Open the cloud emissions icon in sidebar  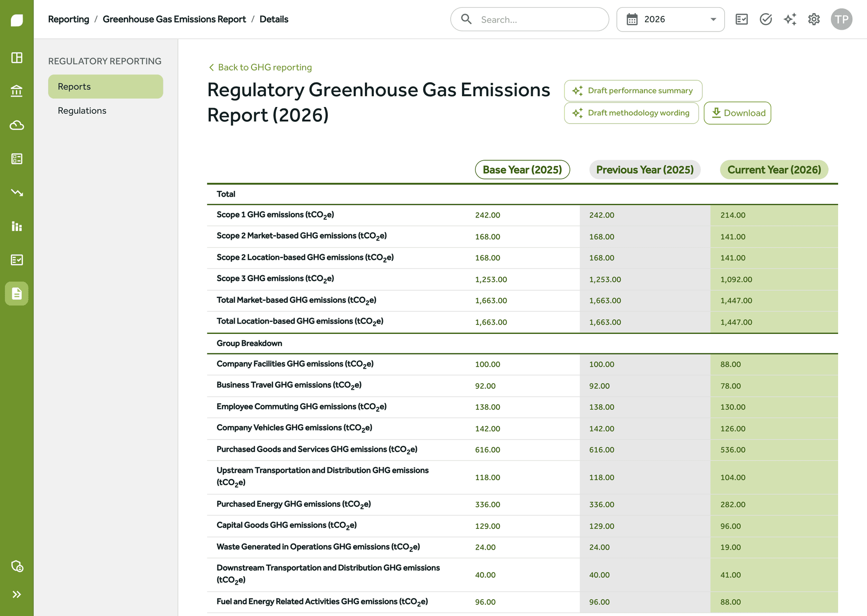[17, 125]
